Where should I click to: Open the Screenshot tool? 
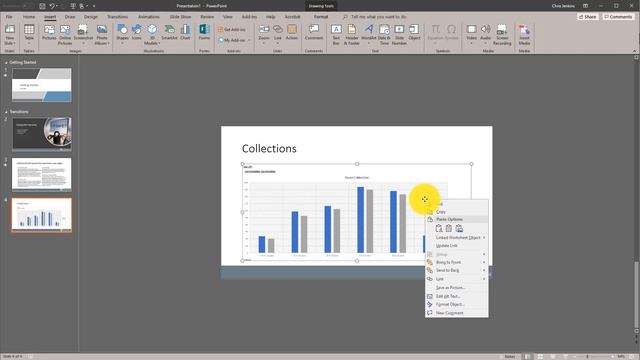click(83, 33)
